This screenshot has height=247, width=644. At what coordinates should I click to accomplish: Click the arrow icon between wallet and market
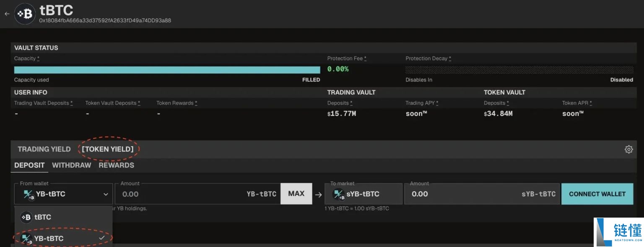[318, 194]
